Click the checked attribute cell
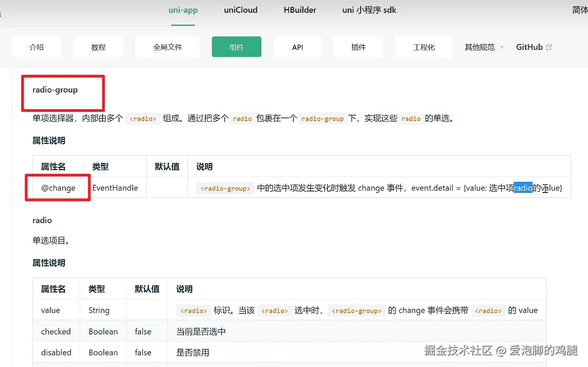588x367 pixels. 56,331
